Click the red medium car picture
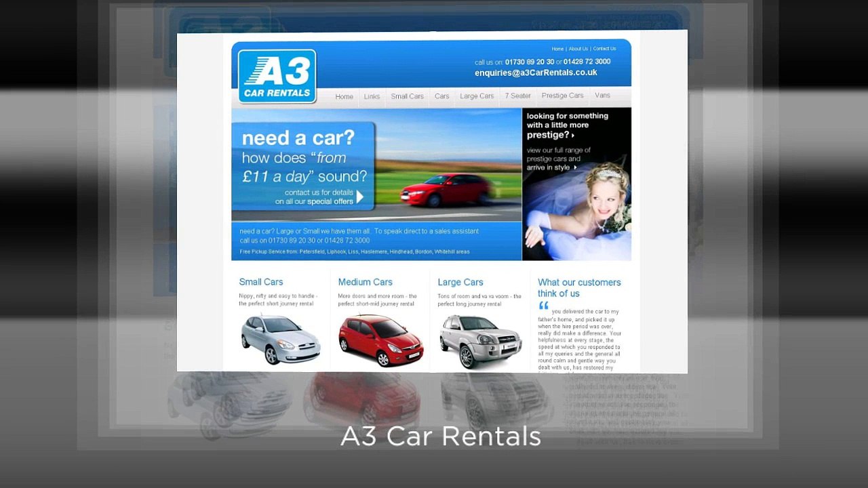 (380, 340)
